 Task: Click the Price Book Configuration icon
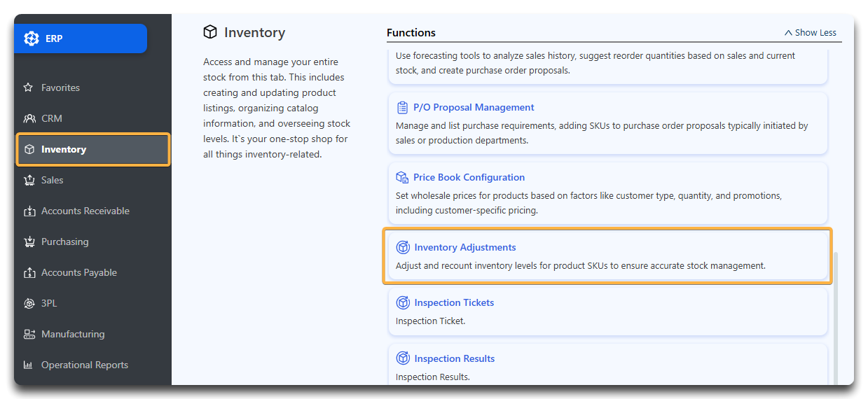(x=402, y=177)
